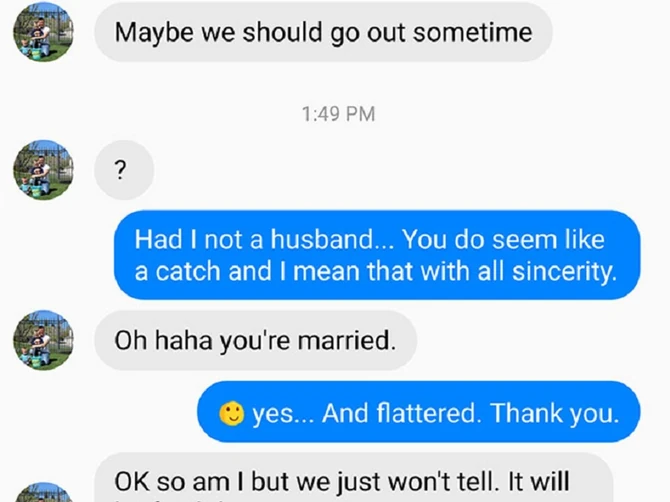This screenshot has height=502, width=670.
Task: Tap the smiley emoji in the blue reply
Action: click(x=231, y=414)
